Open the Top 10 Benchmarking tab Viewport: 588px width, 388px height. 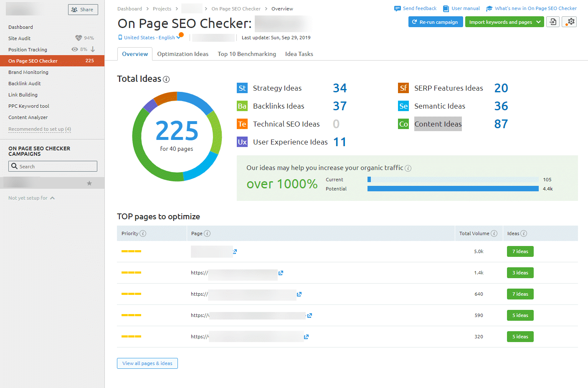tap(246, 54)
